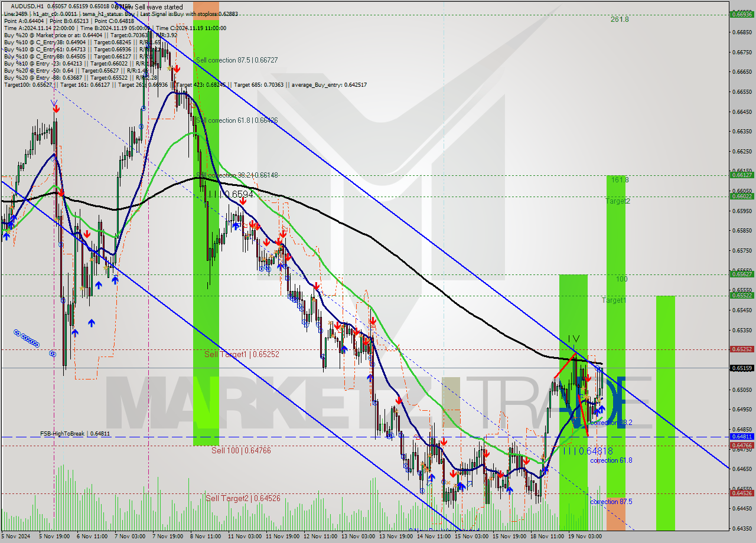Viewport: 756px width, 543px height.
Task: Click 'Sell correction 61.8 | 0.66426' label
Action: coord(237,120)
